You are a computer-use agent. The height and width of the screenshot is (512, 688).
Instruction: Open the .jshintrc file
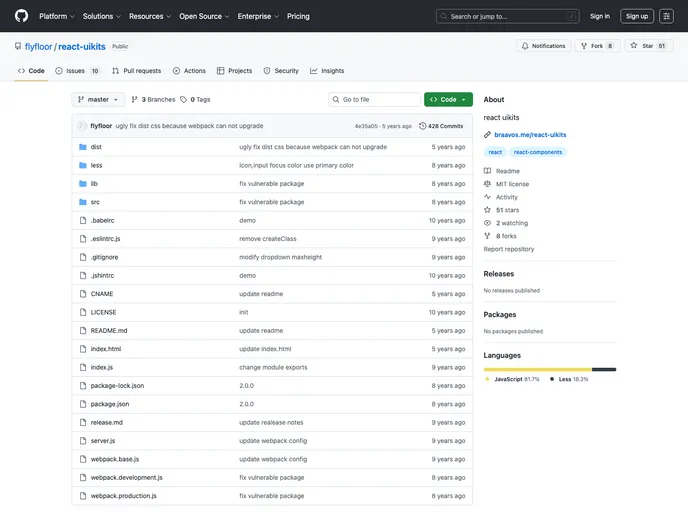coord(102,276)
